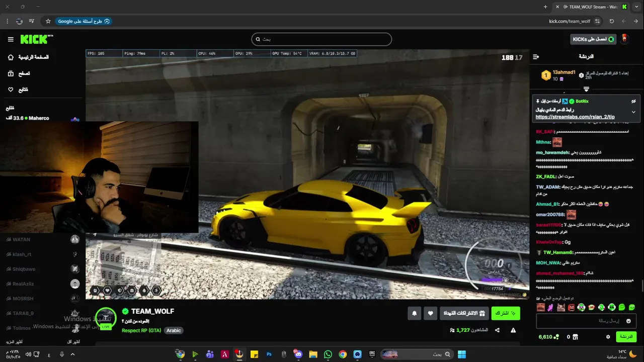
Task: Open Maherco channel in followed list
Action: click(42, 118)
